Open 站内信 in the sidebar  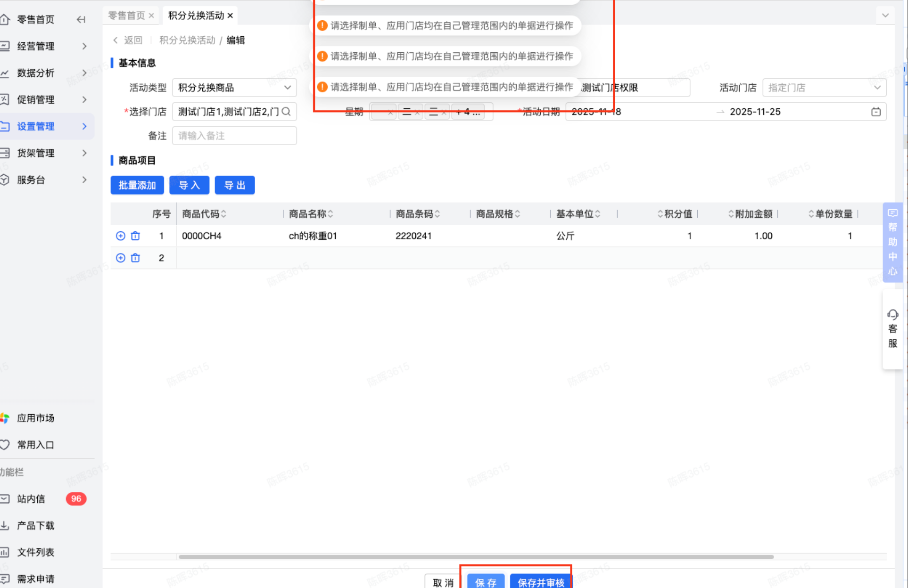click(31, 498)
